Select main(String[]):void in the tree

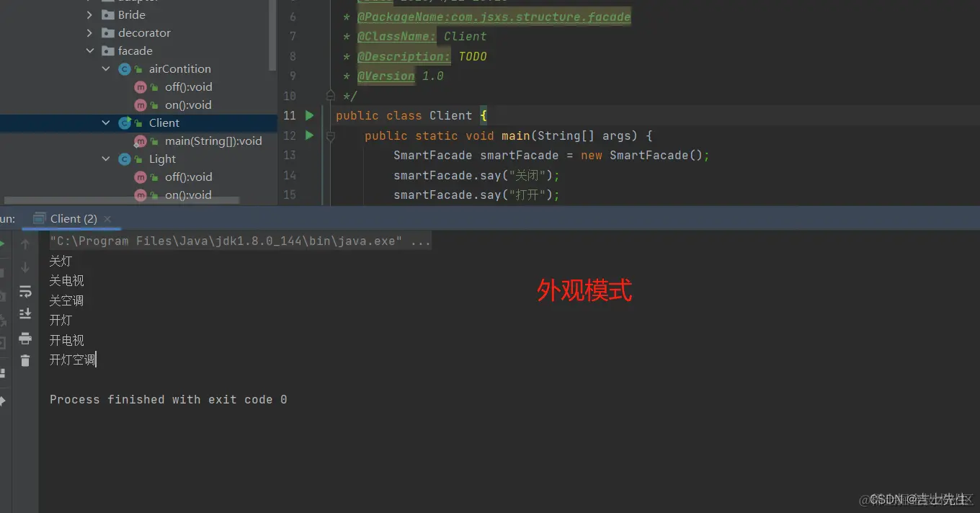point(213,141)
